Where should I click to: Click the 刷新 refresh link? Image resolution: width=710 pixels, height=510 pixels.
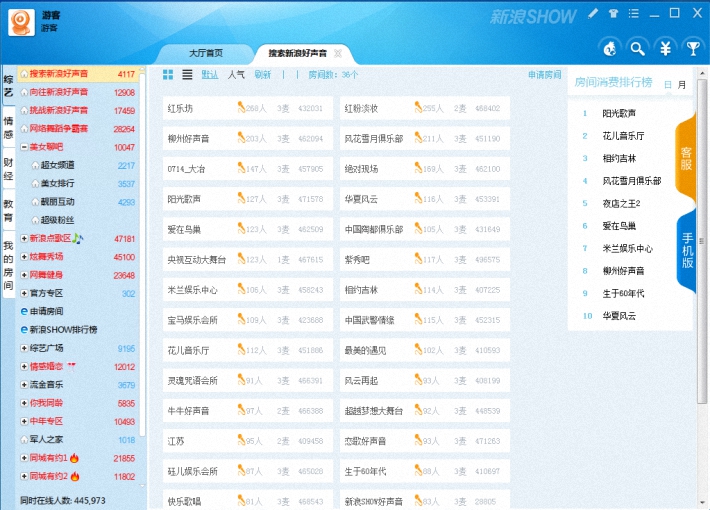[x=262, y=75]
